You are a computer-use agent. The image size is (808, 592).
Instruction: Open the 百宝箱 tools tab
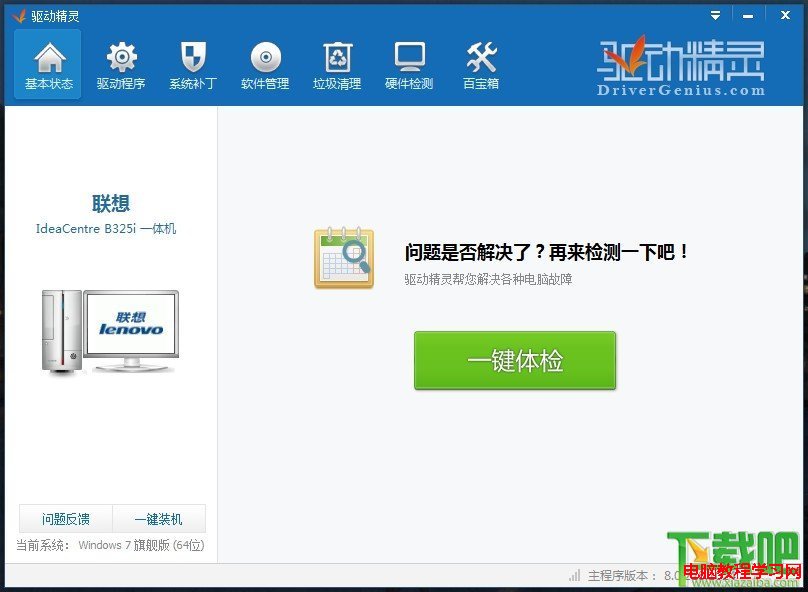click(481, 64)
